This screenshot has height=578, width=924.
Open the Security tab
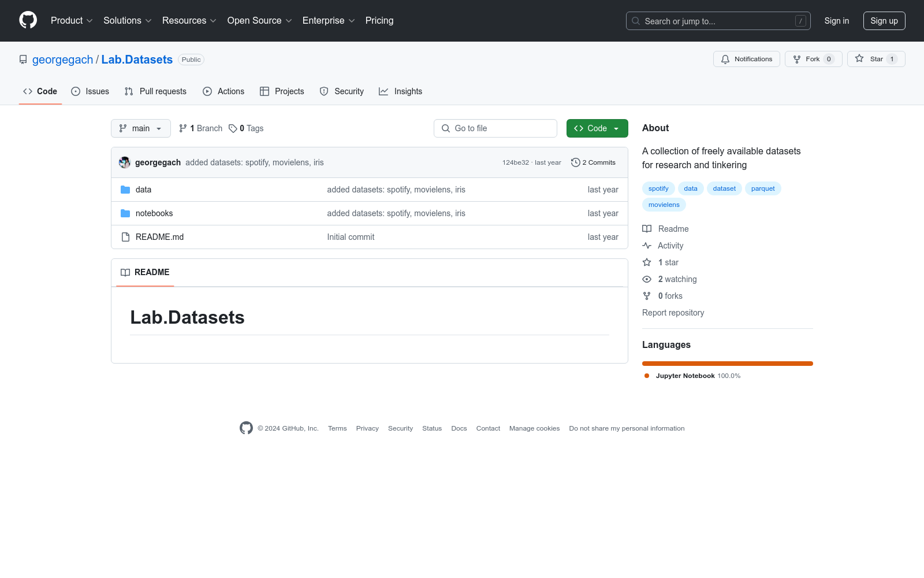(x=342, y=91)
